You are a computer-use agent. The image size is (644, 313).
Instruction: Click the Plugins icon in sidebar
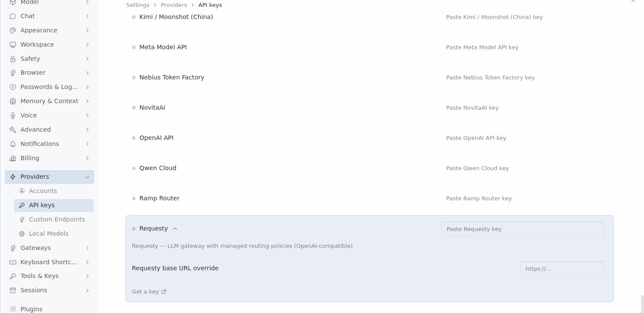[13, 309]
